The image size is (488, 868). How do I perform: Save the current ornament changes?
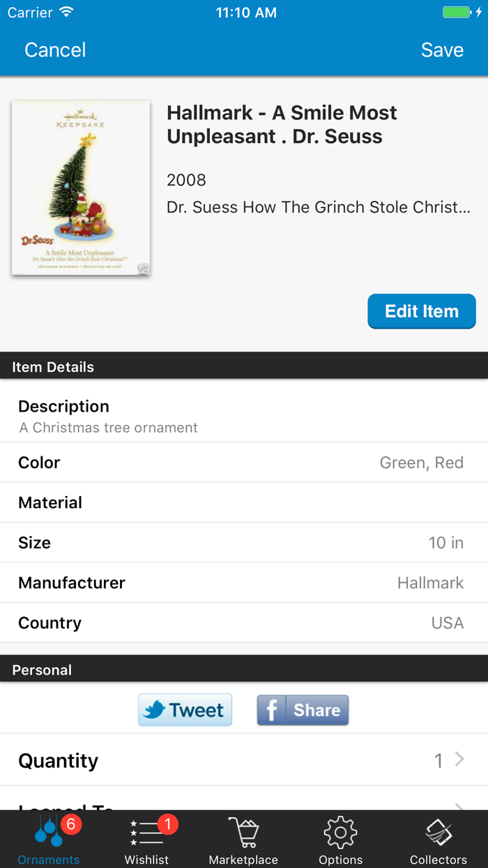point(441,50)
